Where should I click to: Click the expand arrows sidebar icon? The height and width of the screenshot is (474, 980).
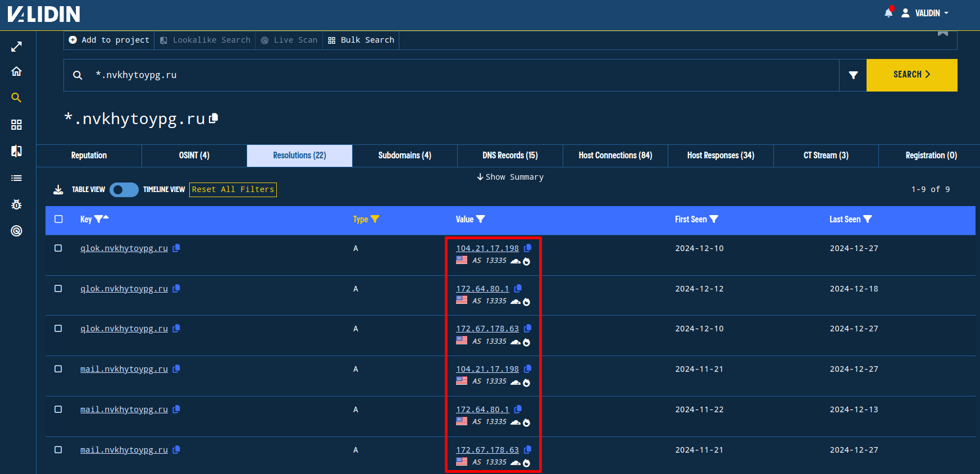pos(17,47)
